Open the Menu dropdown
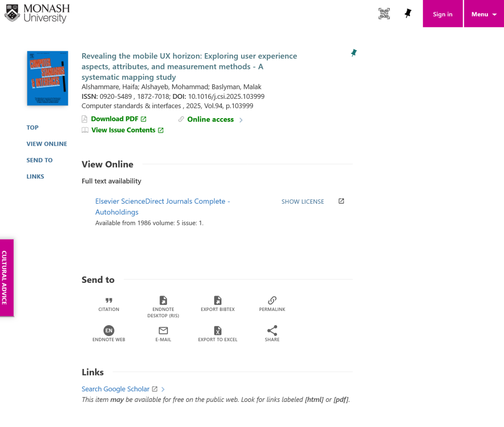Viewport: 504px width, 427px height. click(483, 13)
